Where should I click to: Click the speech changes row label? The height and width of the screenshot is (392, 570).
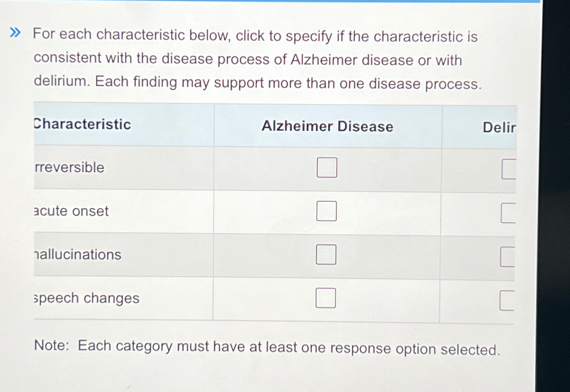tap(87, 298)
